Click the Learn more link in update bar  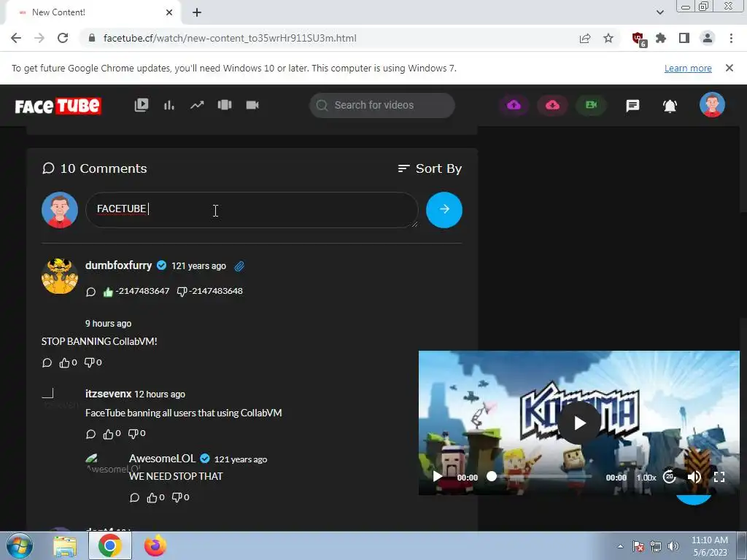pos(688,68)
